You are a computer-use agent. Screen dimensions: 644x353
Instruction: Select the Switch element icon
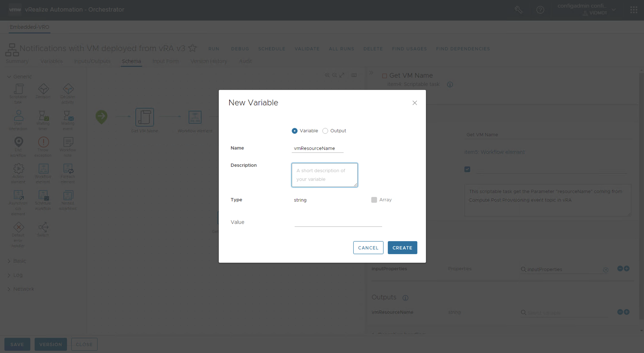point(43,227)
